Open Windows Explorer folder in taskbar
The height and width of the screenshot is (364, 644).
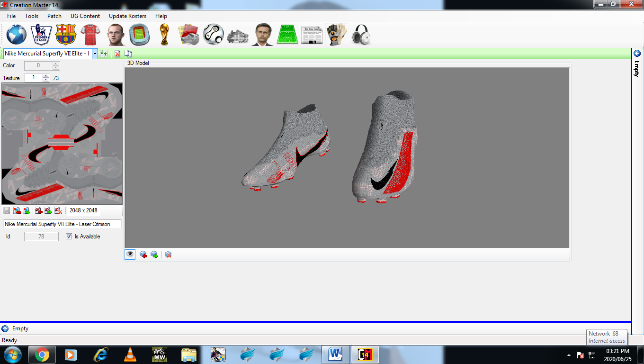pos(188,355)
